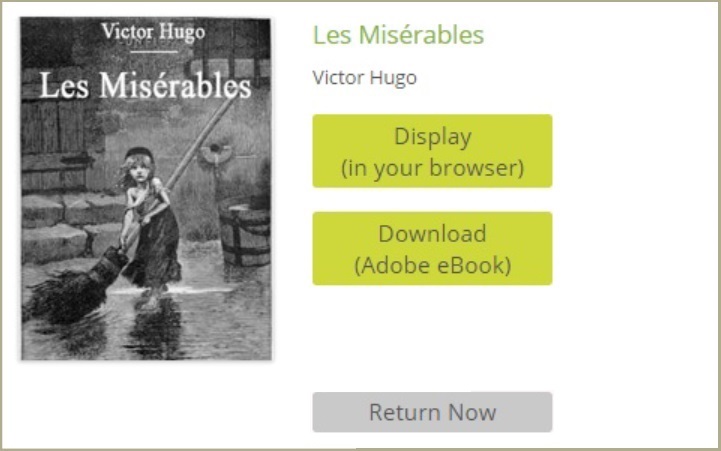Click Victor Hugo name printed on cover
The height and width of the screenshot is (451, 721).
[154, 32]
